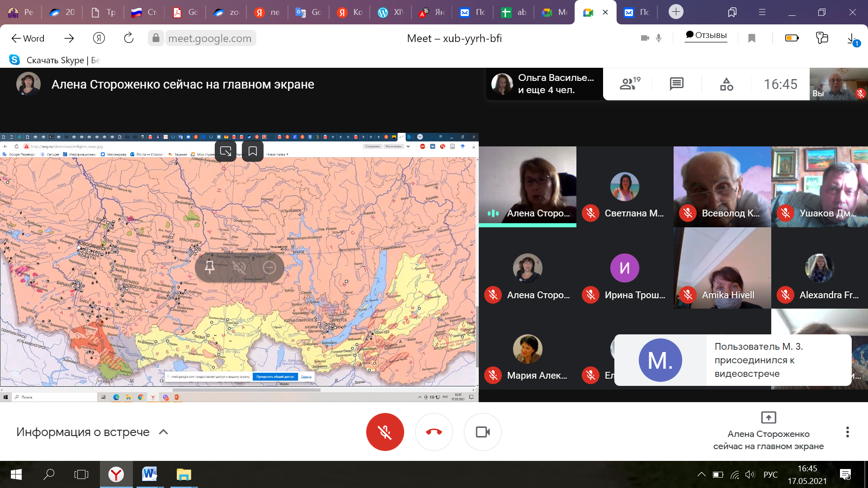This screenshot has height=488, width=868.
Task: Toggle the disabled audio icon on shared screen
Action: [x=239, y=267]
